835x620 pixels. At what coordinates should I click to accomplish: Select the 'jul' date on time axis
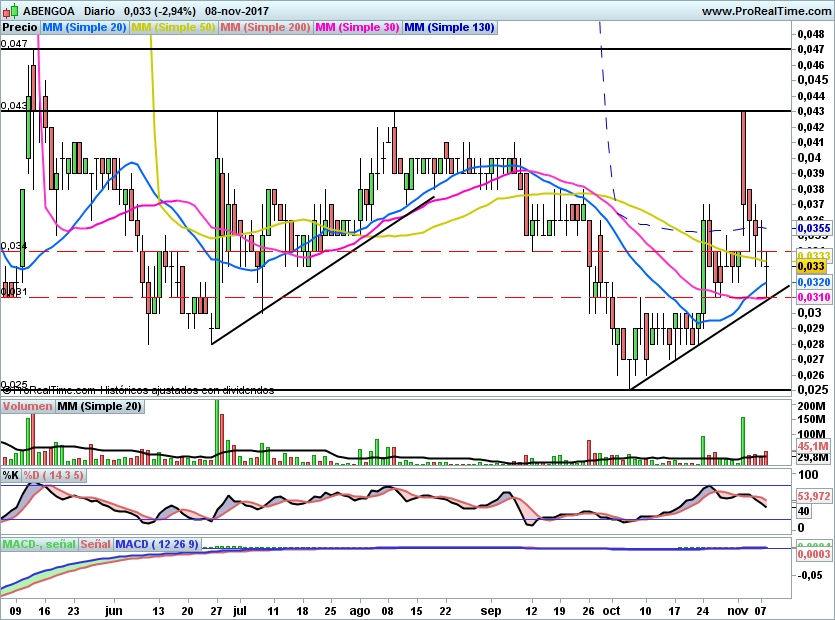(x=240, y=609)
